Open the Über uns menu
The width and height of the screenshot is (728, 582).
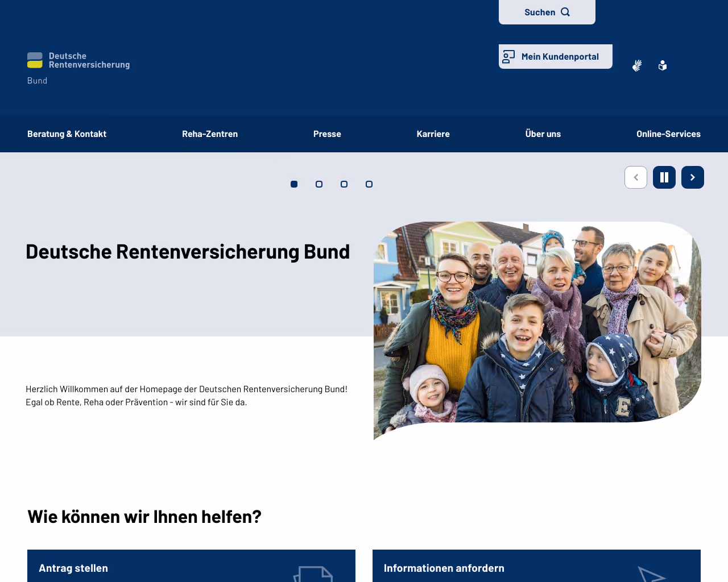543,134
